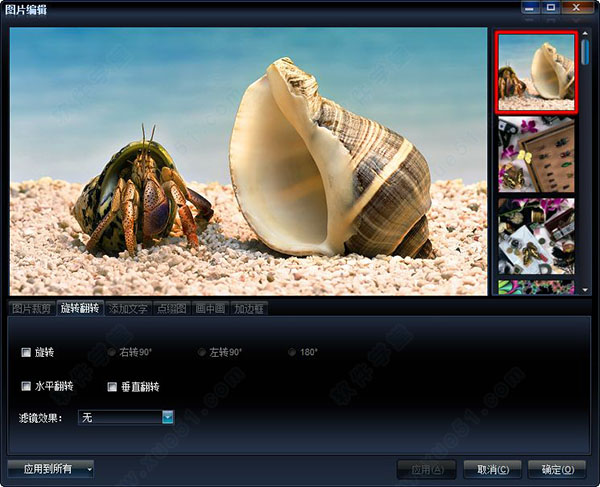
Task: Select the second thumbnail with wooden board
Action: (536, 154)
